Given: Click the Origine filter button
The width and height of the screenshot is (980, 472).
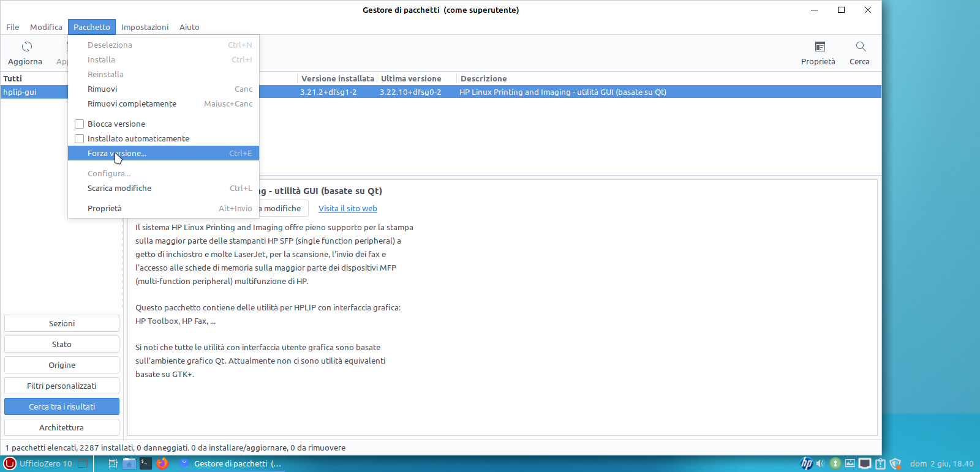Looking at the screenshot, I should [x=62, y=365].
